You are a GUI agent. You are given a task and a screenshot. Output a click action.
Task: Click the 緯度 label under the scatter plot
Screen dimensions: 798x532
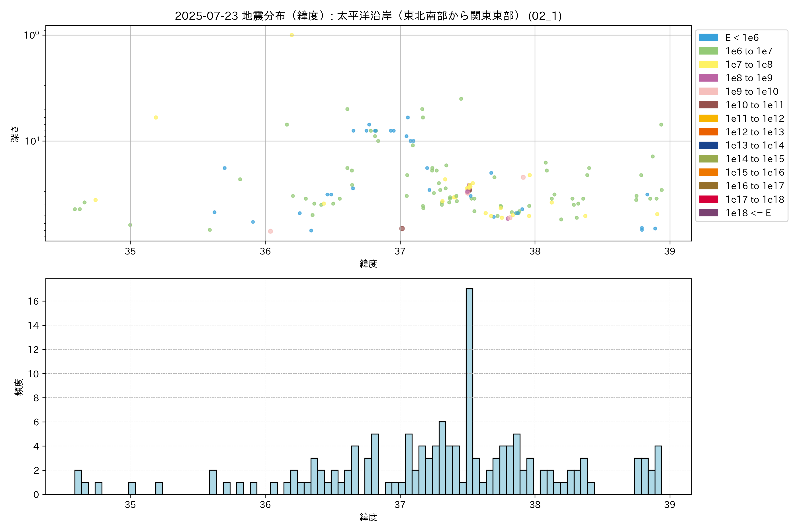(368, 264)
